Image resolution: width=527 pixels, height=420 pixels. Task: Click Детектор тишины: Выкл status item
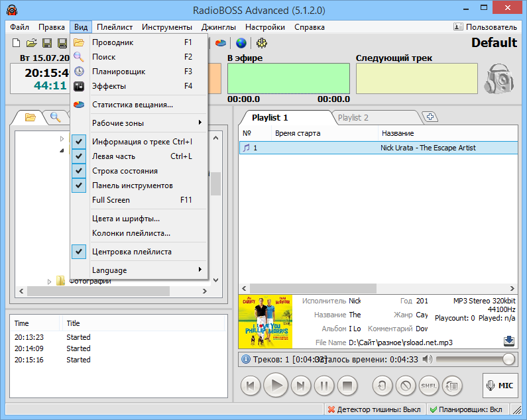pyautogui.click(x=375, y=409)
